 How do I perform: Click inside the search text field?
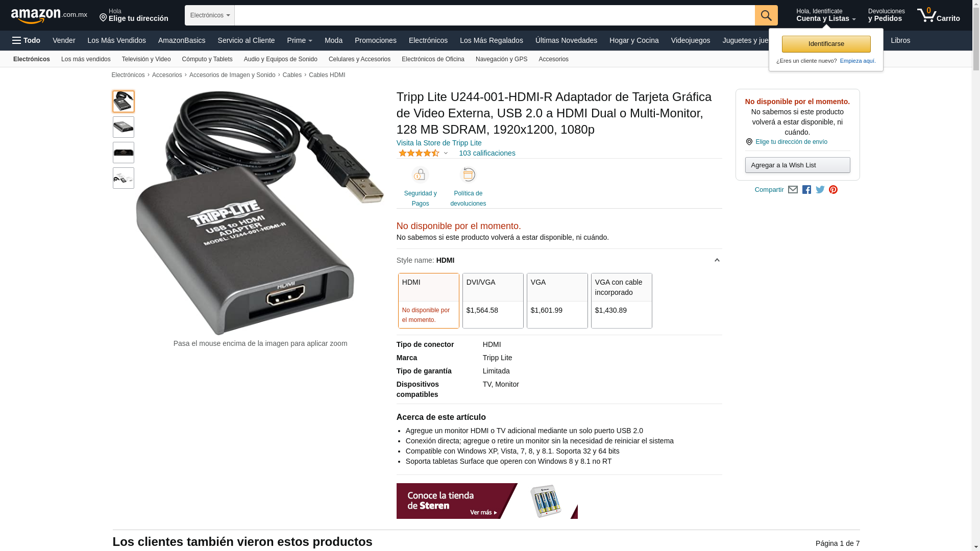(495, 15)
